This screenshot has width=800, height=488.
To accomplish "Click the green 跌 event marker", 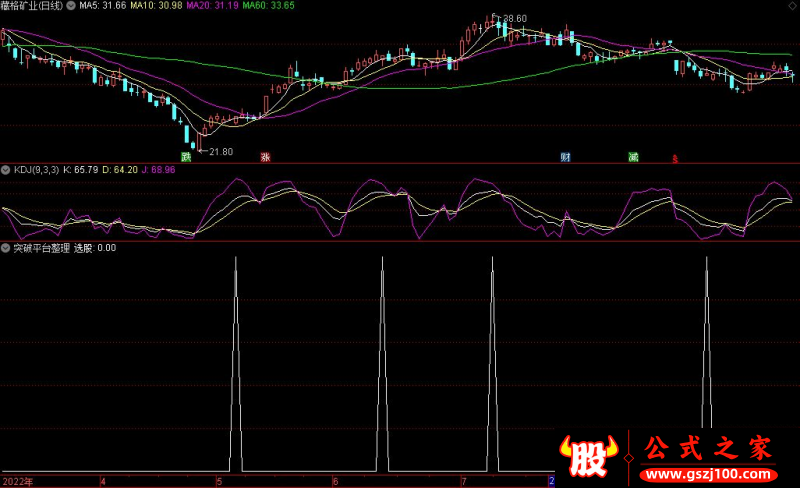I will coord(186,157).
